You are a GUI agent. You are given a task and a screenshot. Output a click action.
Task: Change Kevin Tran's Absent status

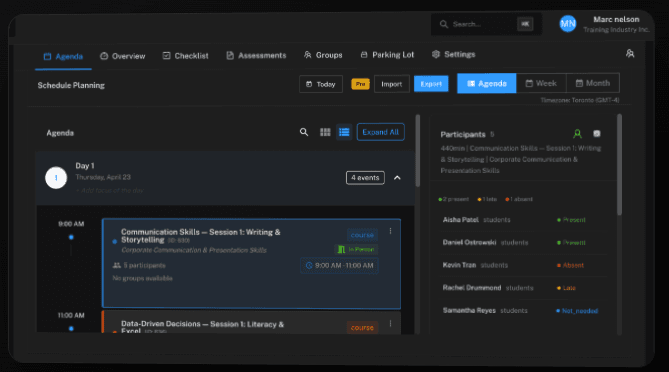click(x=570, y=265)
